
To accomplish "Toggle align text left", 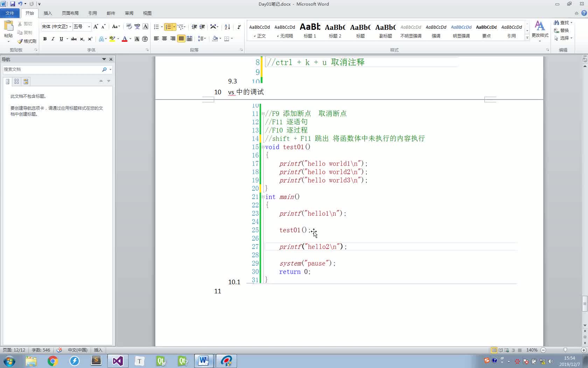I will tap(156, 39).
